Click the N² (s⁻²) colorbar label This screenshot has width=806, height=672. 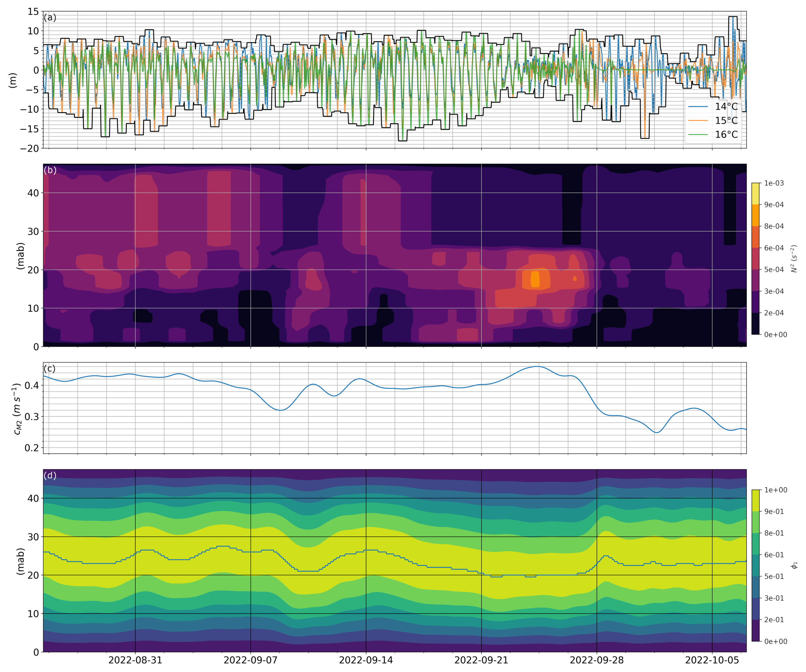tap(794, 258)
